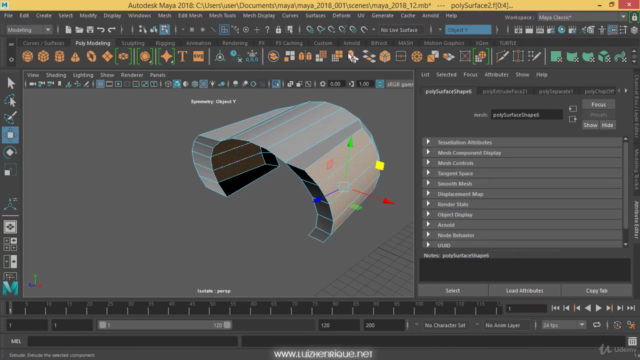Open the Mesh Tools menu

coord(222,16)
